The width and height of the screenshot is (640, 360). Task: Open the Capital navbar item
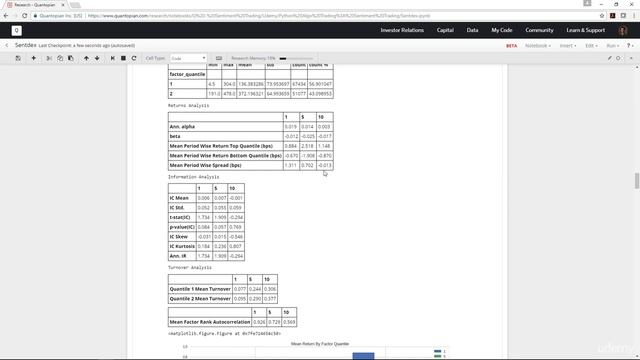(445, 31)
